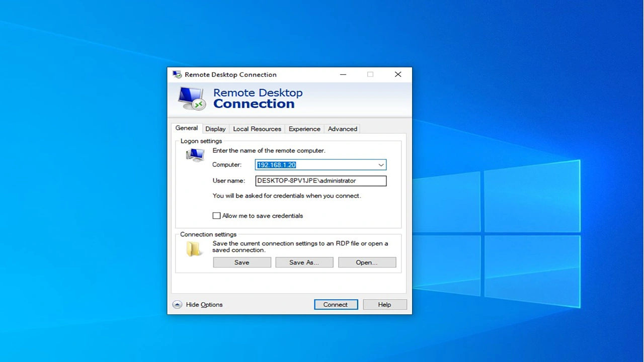The height and width of the screenshot is (362, 644).
Task: Close the Remote Desktop Connection window
Action: pos(398,74)
